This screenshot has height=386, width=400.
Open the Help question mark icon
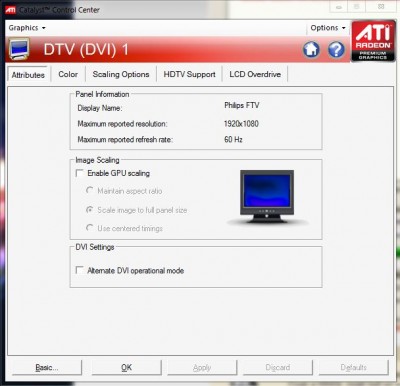point(336,50)
